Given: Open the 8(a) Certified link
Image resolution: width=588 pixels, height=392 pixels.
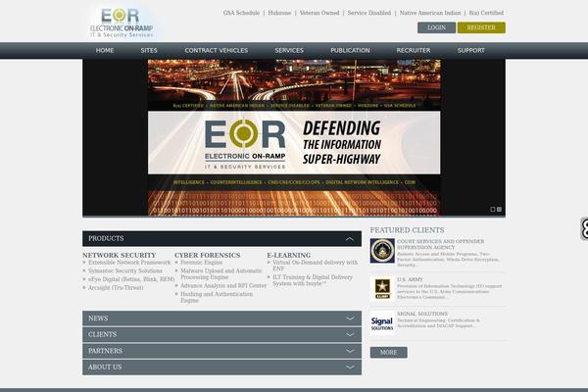Looking at the screenshot, I should (x=486, y=13).
